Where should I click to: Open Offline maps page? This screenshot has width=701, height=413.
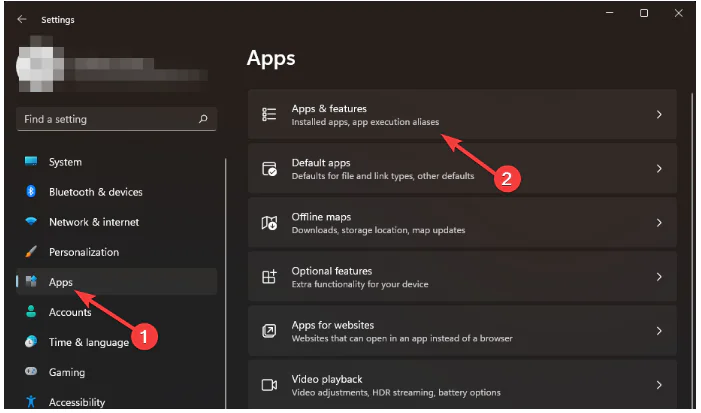[462, 223]
